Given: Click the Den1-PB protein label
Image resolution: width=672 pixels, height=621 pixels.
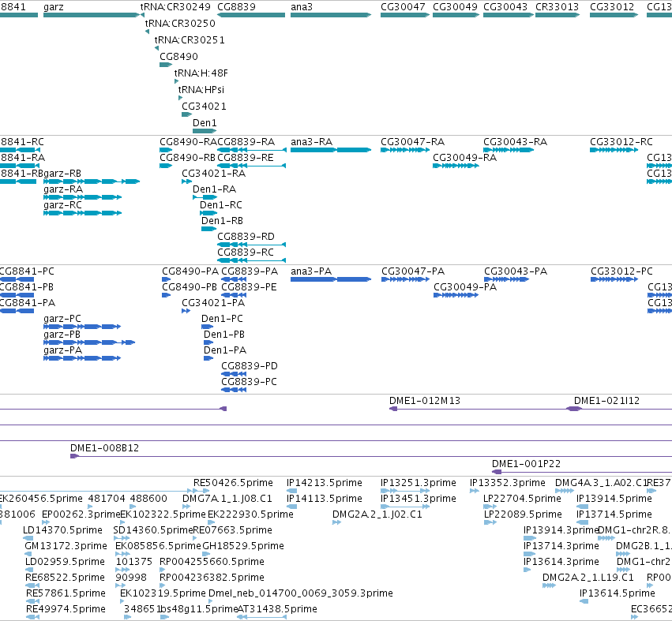Looking at the screenshot, I should [224, 335].
